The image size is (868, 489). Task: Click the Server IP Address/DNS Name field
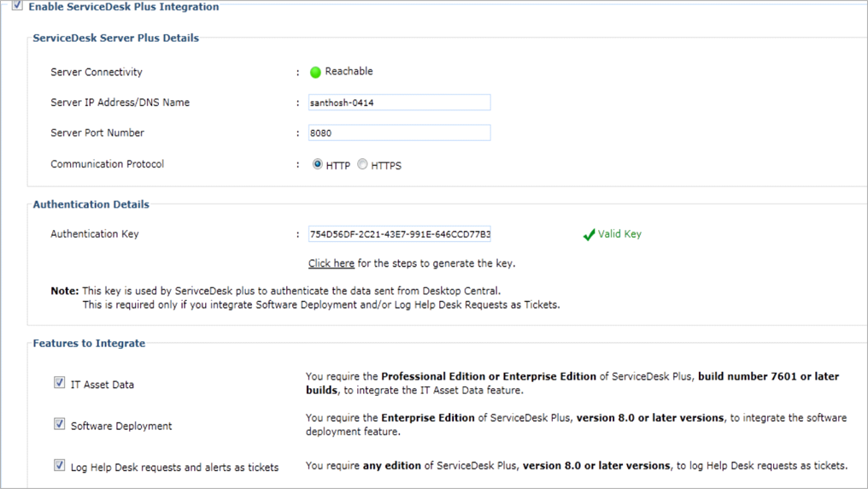[x=399, y=103]
